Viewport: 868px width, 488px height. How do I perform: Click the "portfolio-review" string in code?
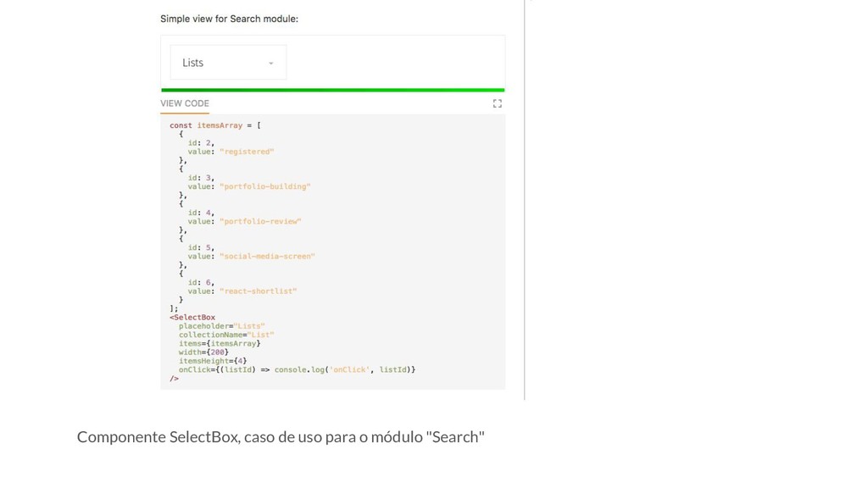coord(260,221)
